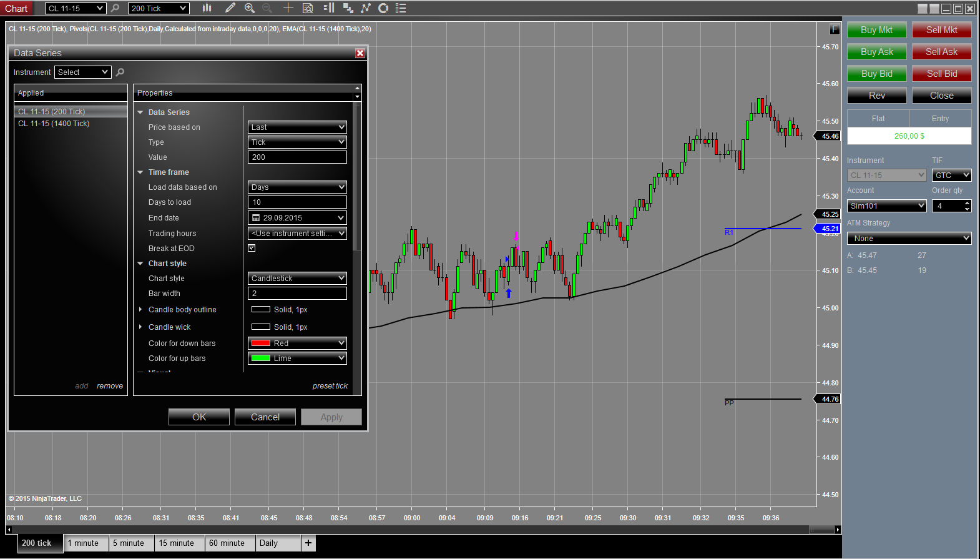This screenshot has width=980, height=559.
Task: Collapse the Data Series properties group
Action: pyautogui.click(x=140, y=112)
